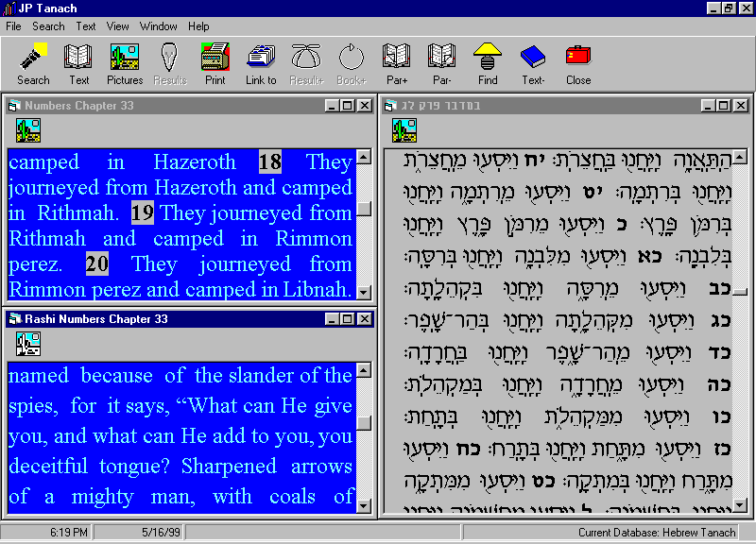Click the Numbers Chapter 33 title bar
The height and width of the screenshot is (544, 756).
(x=190, y=106)
